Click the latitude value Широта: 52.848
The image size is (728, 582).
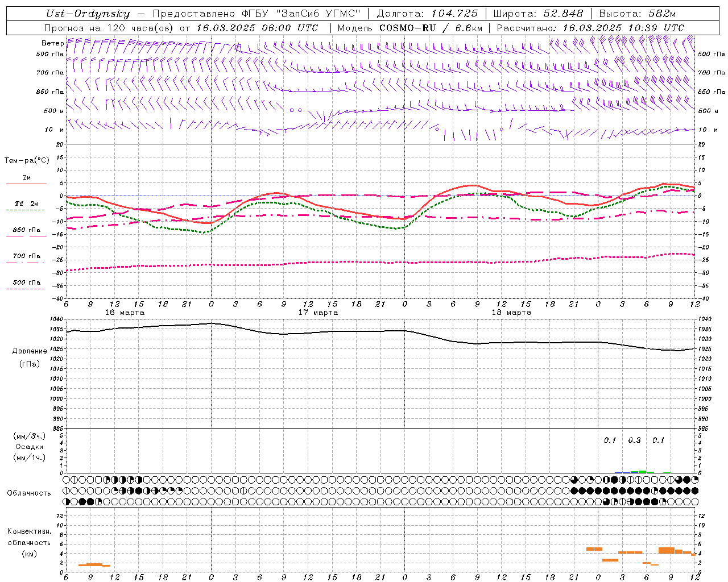coord(538,14)
